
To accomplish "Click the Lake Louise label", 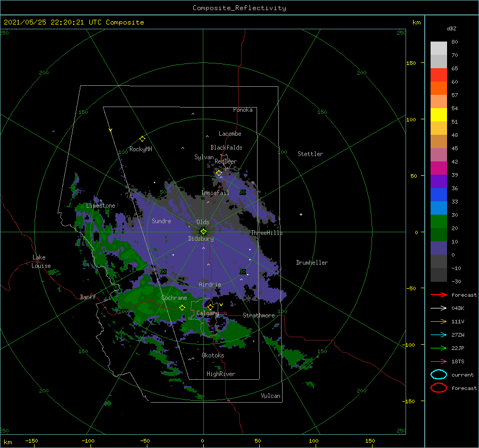I will 41,262.
